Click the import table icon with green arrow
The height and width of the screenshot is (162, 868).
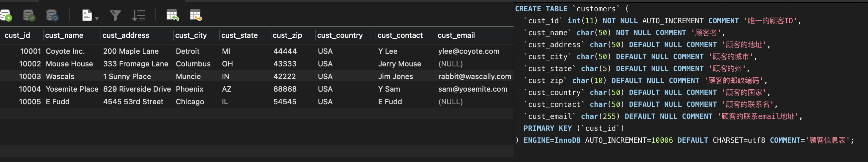(x=173, y=16)
